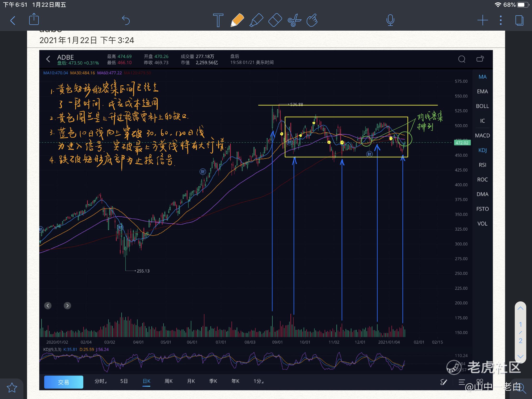This screenshot has width=532, height=399.
Task: Go back with the top-left arrow
Action: click(13, 20)
